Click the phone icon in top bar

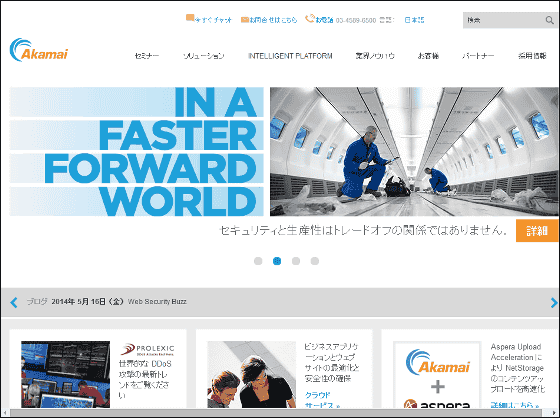[309, 18]
